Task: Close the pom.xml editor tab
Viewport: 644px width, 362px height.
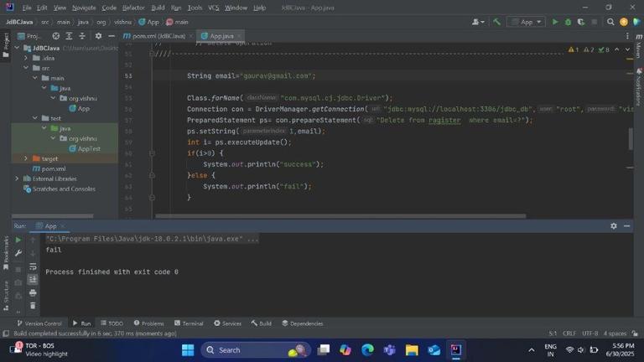Action: 191,36
